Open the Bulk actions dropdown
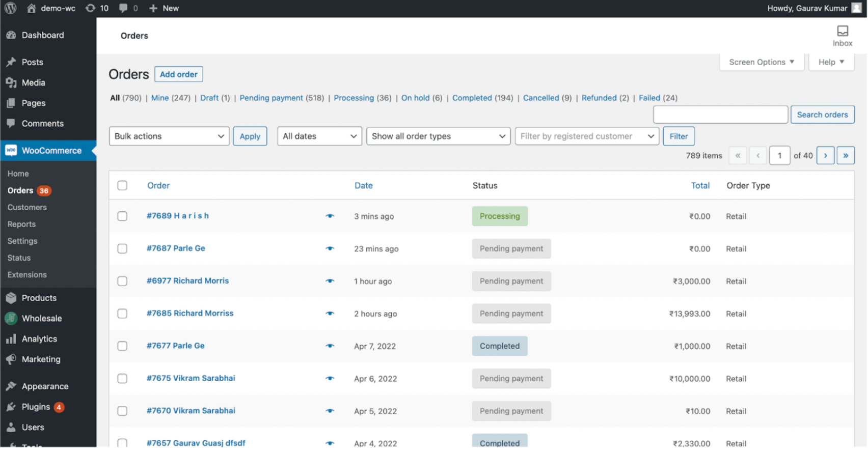The image size is (868, 452). [169, 136]
